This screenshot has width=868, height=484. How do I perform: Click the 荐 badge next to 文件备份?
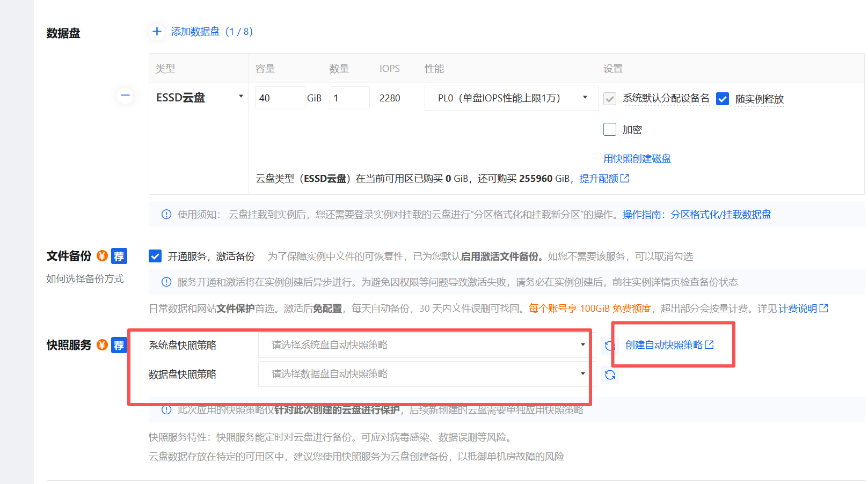[119, 256]
